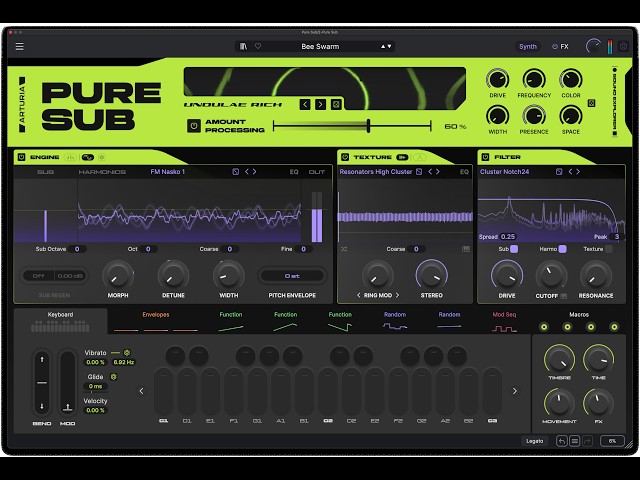Viewport: 640px width, 480px height.
Task: Click the redo arrow in the bottom bar
Action: click(x=587, y=441)
